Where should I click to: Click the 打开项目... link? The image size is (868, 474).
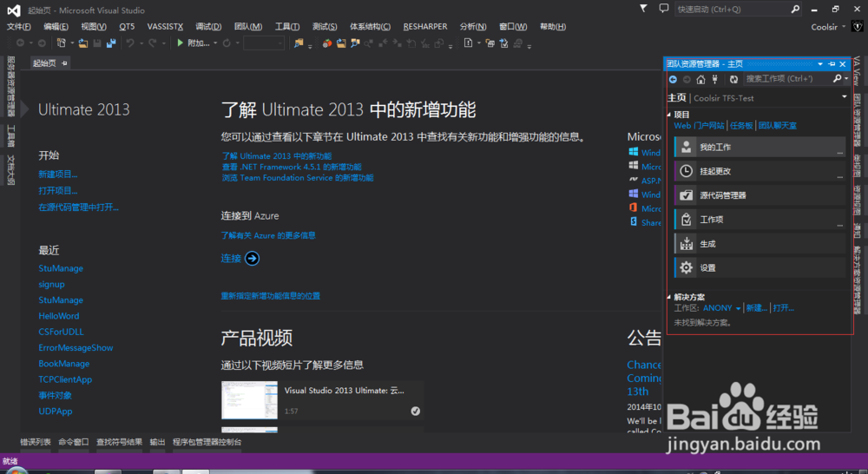tap(58, 190)
